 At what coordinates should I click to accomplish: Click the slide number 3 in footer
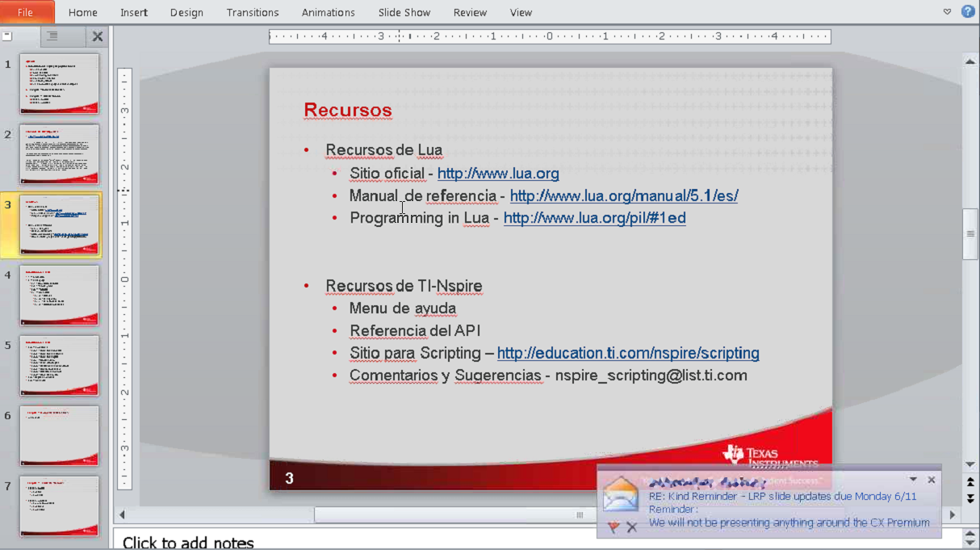pos(289,479)
